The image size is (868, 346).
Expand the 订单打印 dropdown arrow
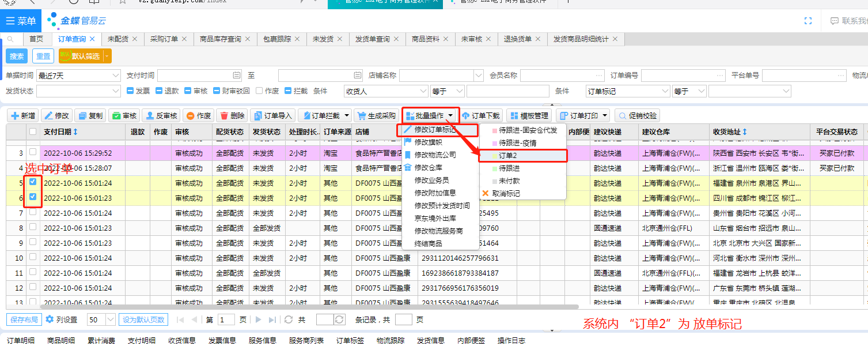[604, 116]
